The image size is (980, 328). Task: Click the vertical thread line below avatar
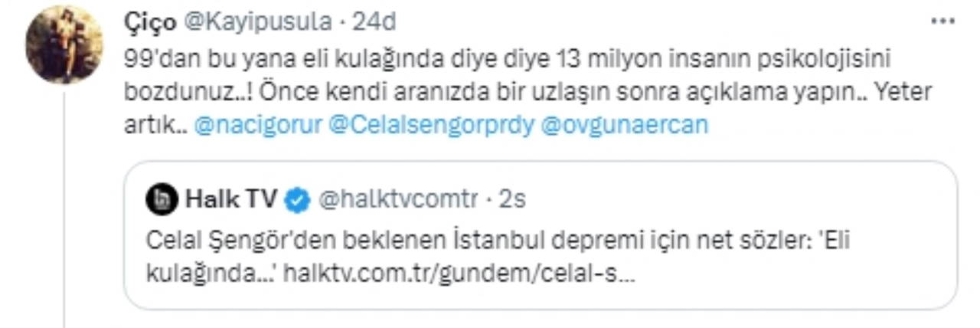coord(64,207)
